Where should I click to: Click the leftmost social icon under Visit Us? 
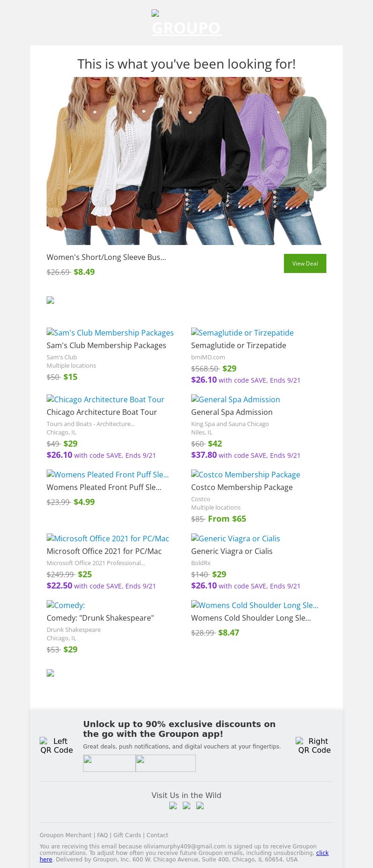coord(173,805)
